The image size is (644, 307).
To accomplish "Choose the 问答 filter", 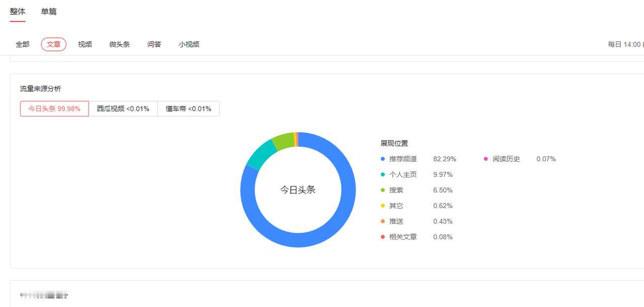I will coord(154,44).
